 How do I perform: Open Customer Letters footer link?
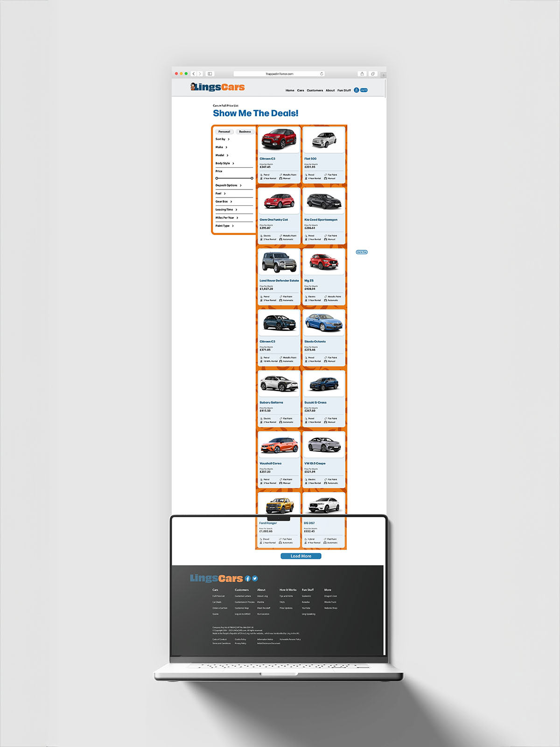click(x=243, y=596)
